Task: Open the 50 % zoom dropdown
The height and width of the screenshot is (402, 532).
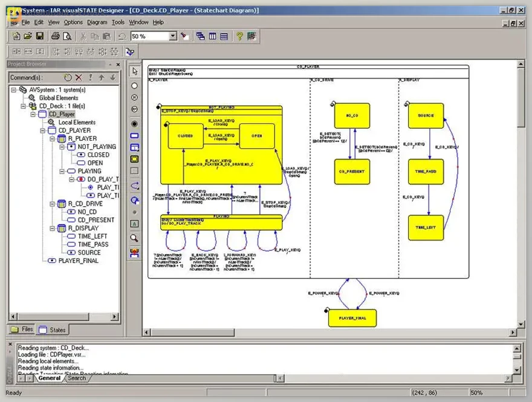Action: point(173,36)
